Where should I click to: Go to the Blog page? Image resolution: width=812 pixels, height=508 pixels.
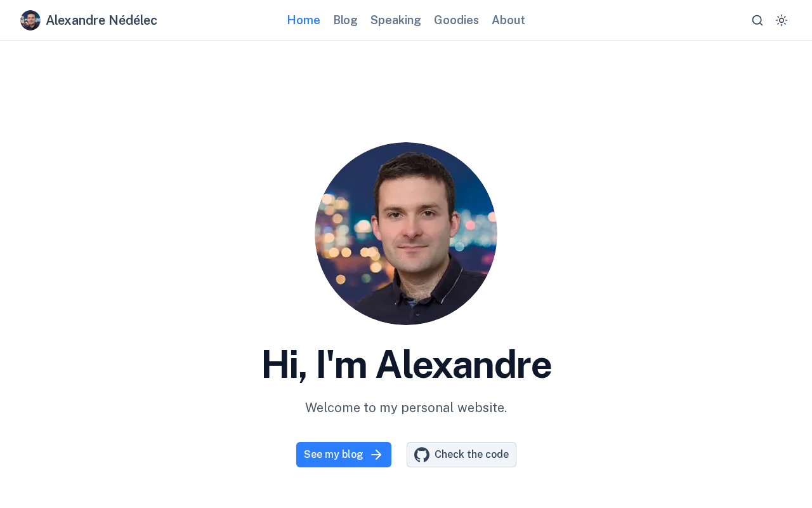pyautogui.click(x=346, y=20)
